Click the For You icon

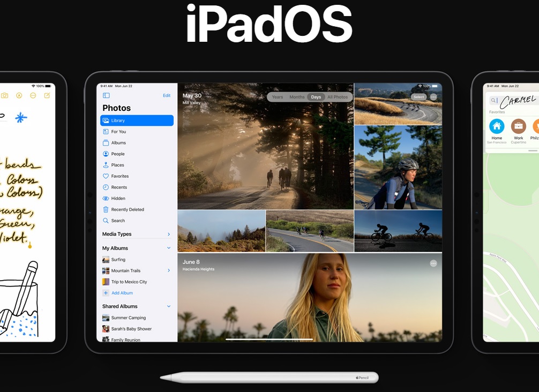(x=106, y=132)
